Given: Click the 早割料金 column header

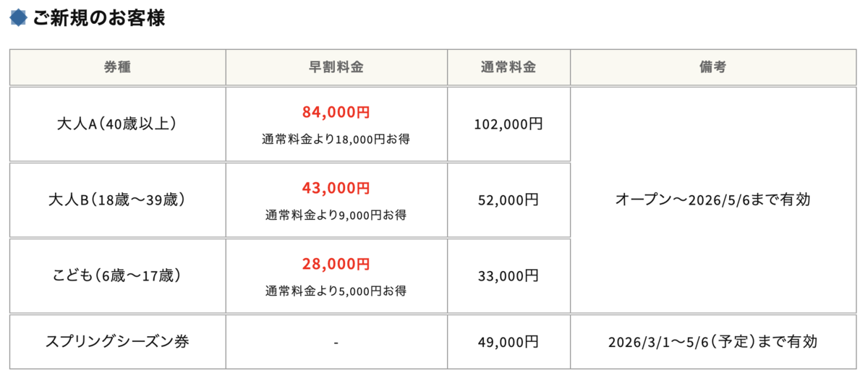Looking at the screenshot, I should [x=336, y=67].
